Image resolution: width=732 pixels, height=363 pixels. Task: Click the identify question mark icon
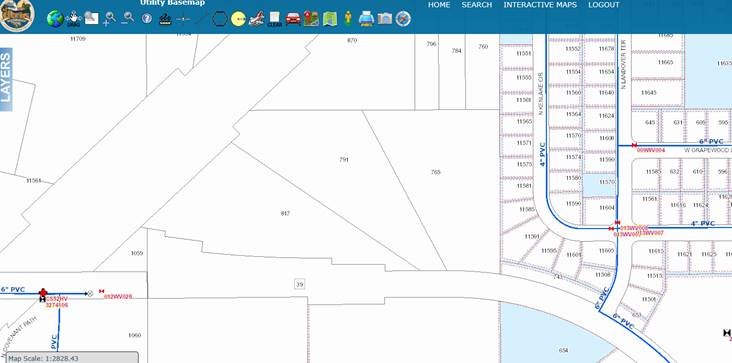point(147,19)
